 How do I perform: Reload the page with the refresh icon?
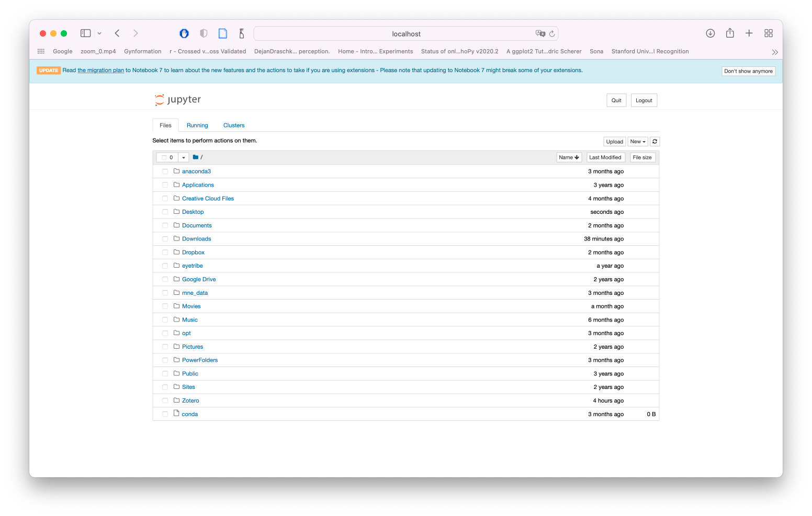coord(552,33)
